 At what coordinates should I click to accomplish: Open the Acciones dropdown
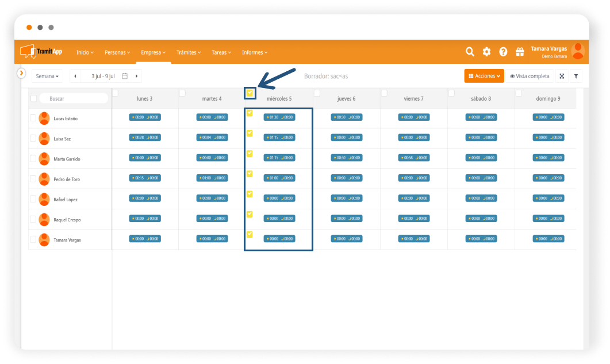point(484,76)
